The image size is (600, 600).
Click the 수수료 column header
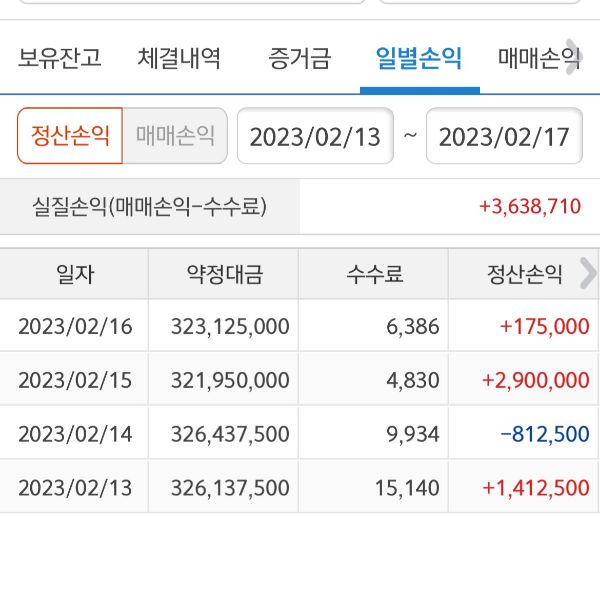click(374, 274)
